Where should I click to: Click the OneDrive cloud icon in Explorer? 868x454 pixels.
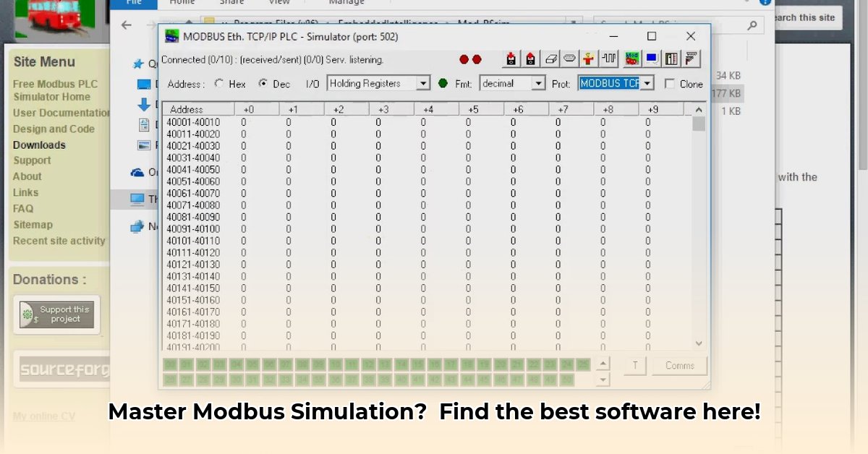coord(137,173)
